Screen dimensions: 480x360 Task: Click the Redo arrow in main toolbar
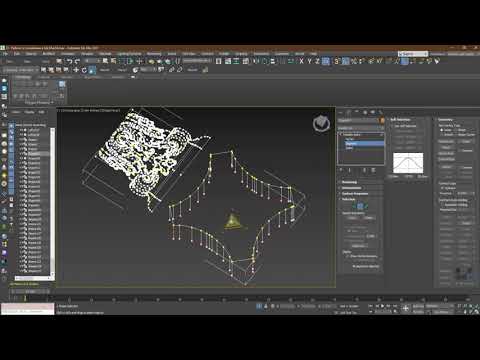point(77,61)
